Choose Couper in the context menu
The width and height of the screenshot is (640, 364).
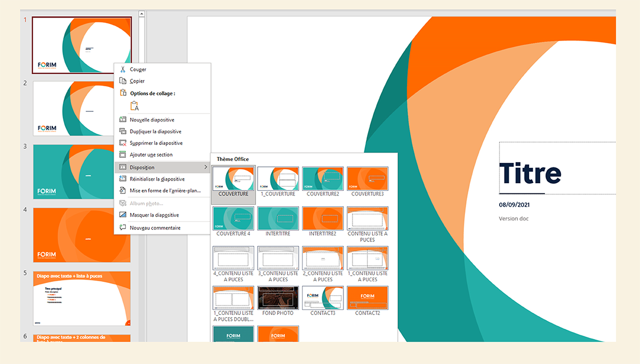(163, 69)
